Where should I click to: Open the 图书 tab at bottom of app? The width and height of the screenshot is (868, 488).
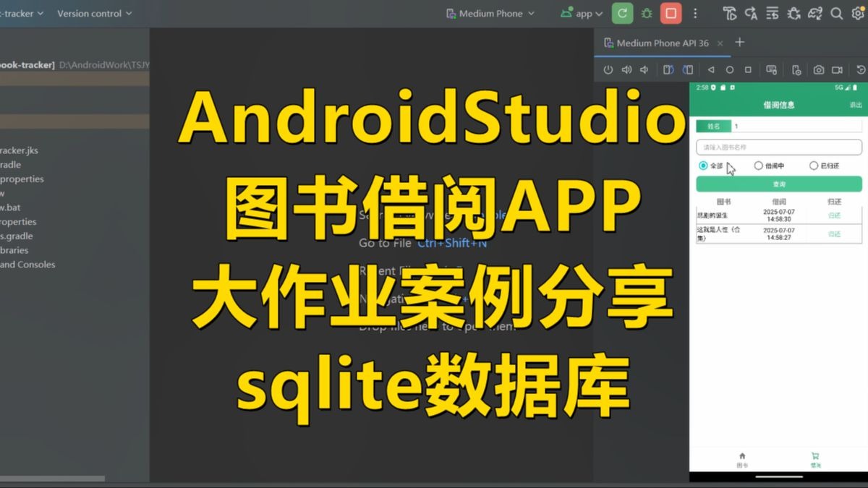[742, 458]
